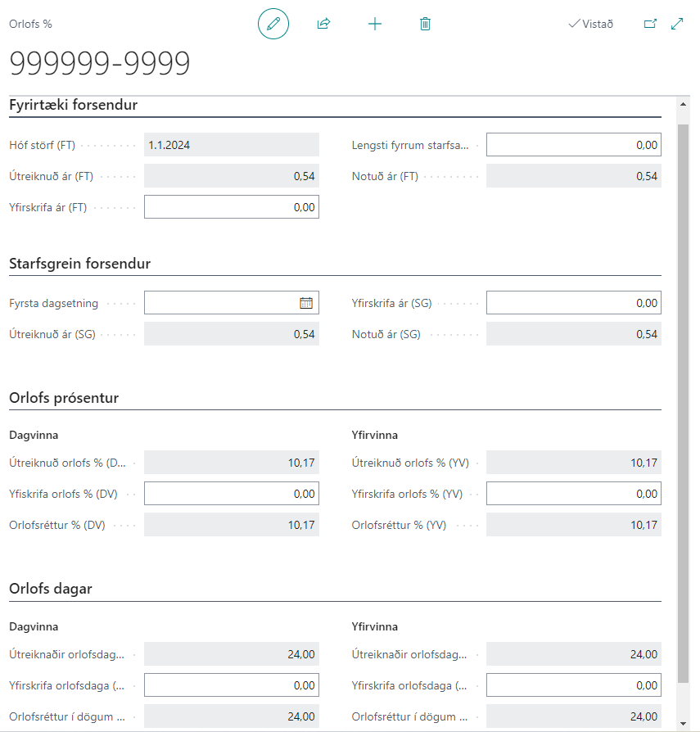Viewport: 700px width, 732px height.
Task: Select the Yfirskrifa ár (SG) input
Action: pyautogui.click(x=573, y=303)
